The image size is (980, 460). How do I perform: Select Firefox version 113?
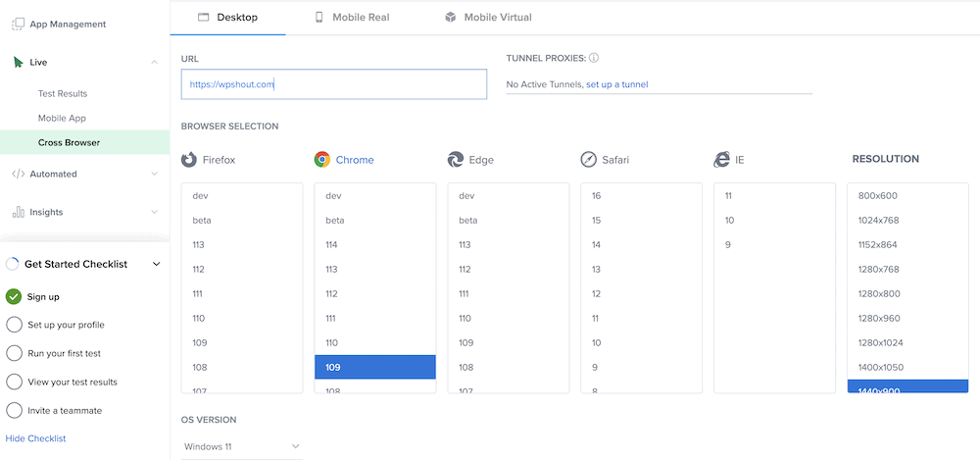(242, 244)
